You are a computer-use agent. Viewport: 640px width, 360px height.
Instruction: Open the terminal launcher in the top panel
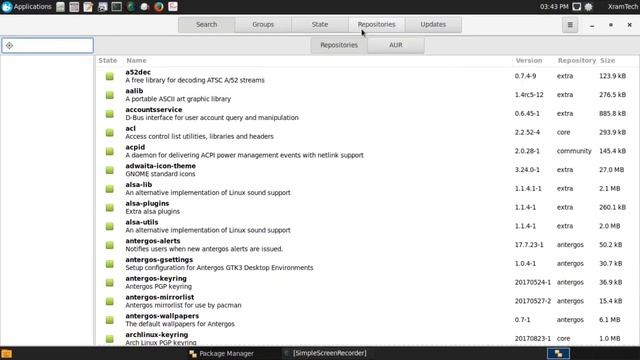click(x=116, y=7)
